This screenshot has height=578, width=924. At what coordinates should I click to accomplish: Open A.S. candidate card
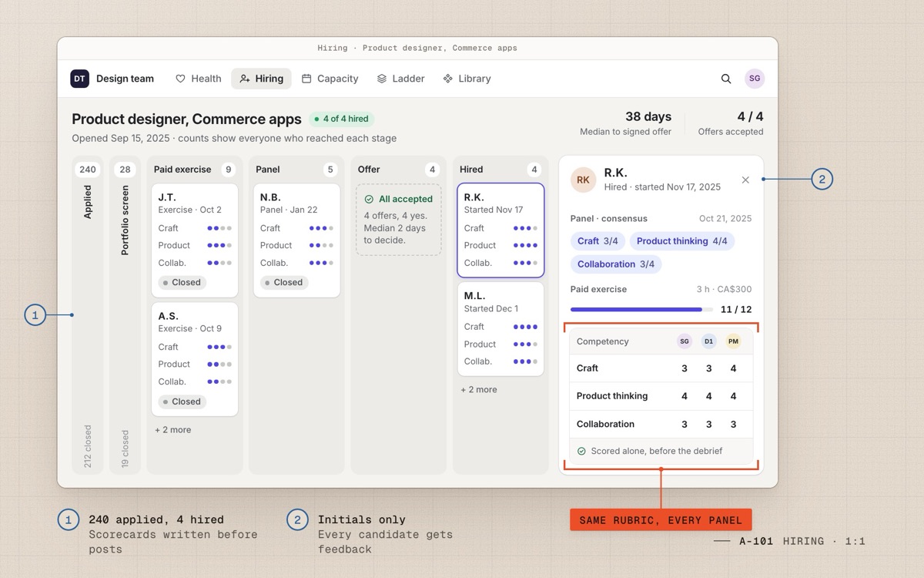pyautogui.click(x=195, y=359)
